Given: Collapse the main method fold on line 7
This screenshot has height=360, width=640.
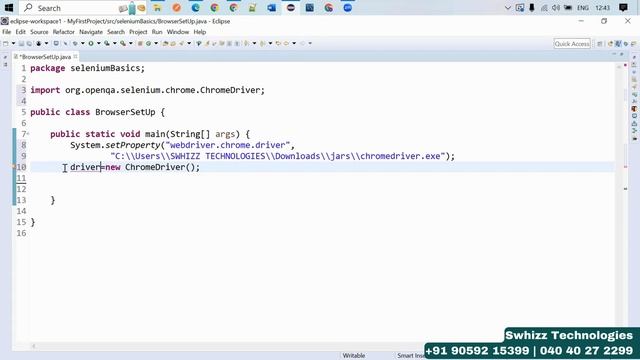Looking at the screenshot, I should point(28,134).
